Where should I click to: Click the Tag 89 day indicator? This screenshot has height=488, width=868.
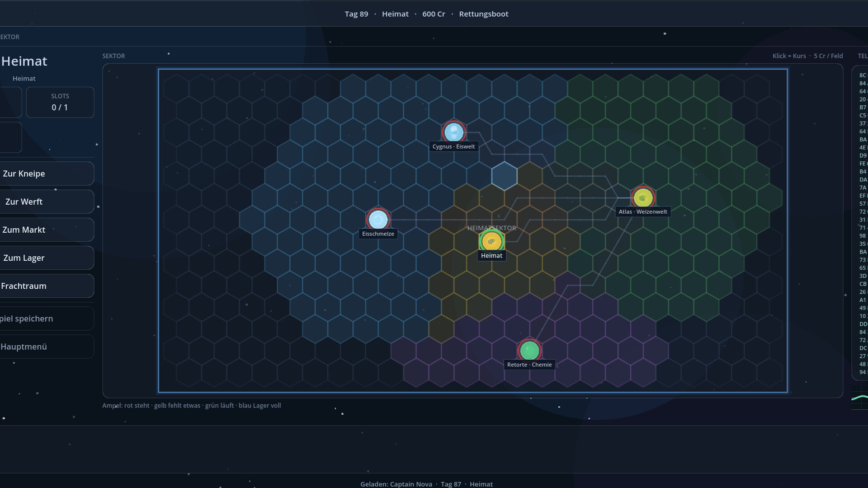pos(356,14)
